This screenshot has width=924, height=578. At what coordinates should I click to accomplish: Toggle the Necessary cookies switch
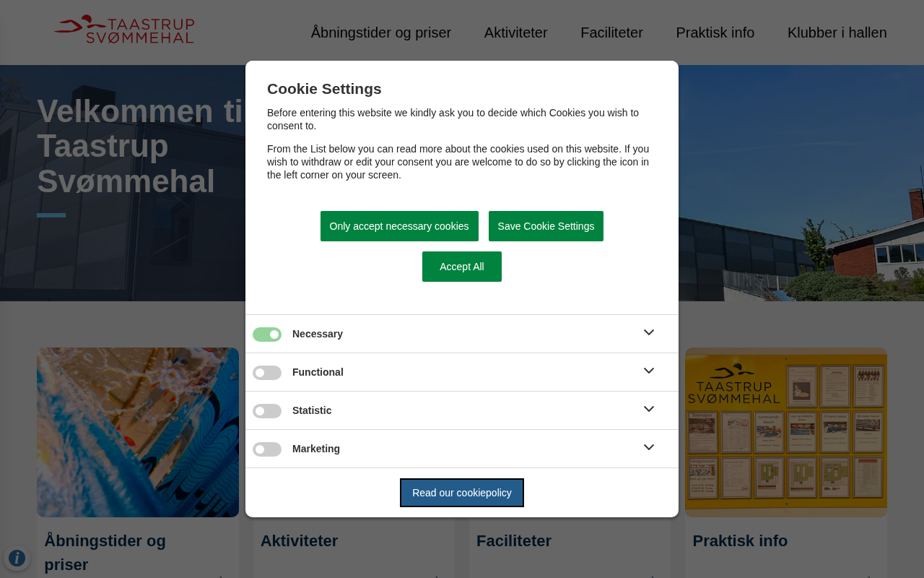pyautogui.click(x=267, y=335)
